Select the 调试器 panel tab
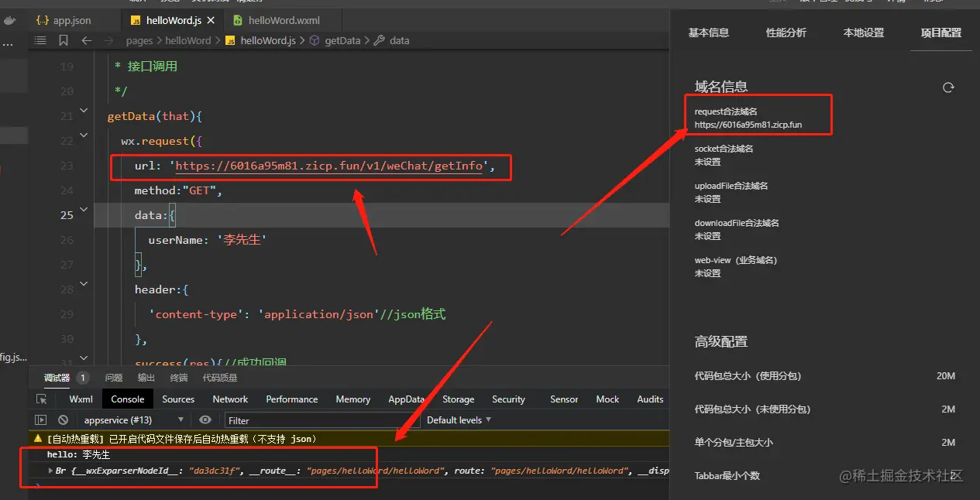The height and width of the screenshot is (500, 980). tap(57, 378)
